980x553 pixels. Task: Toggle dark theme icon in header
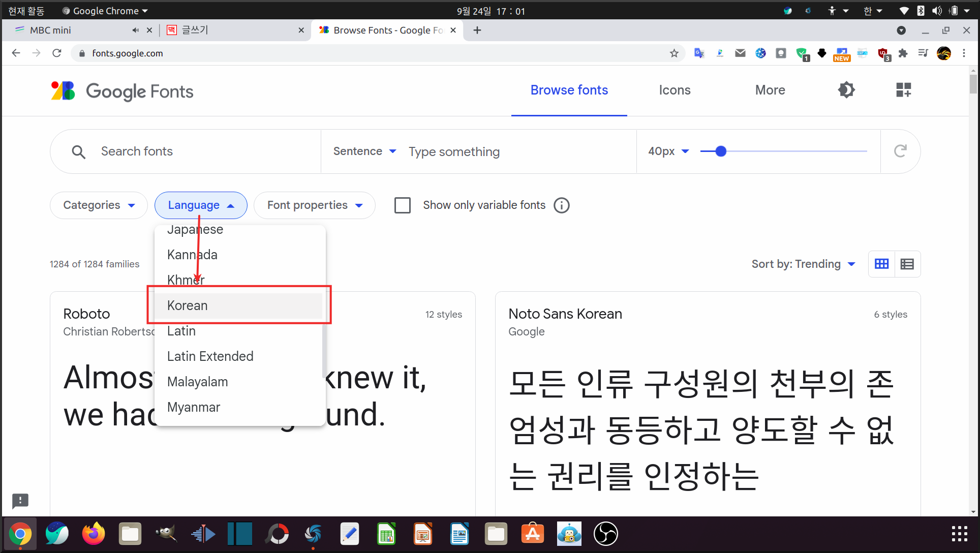846,90
